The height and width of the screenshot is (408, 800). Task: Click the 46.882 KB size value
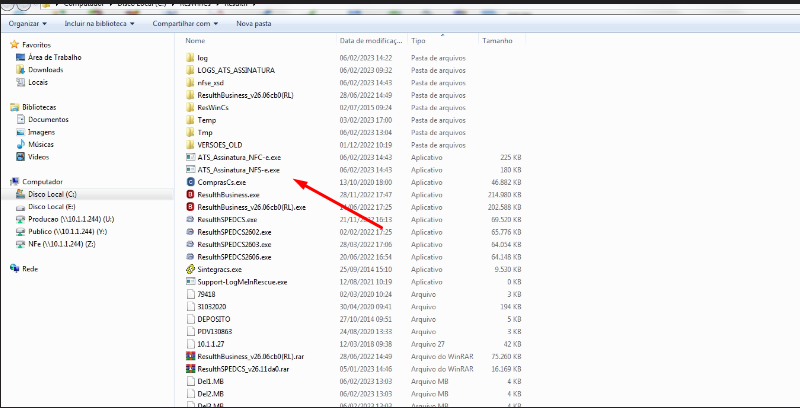507,182
